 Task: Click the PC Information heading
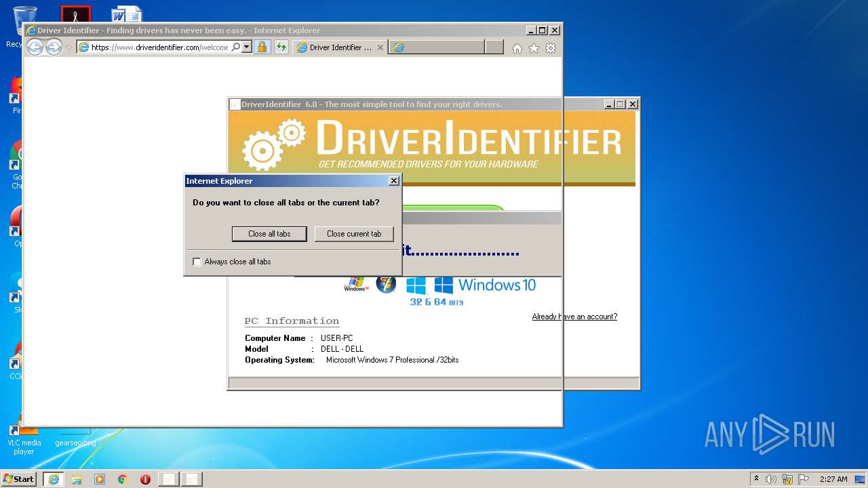pyautogui.click(x=292, y=321)
